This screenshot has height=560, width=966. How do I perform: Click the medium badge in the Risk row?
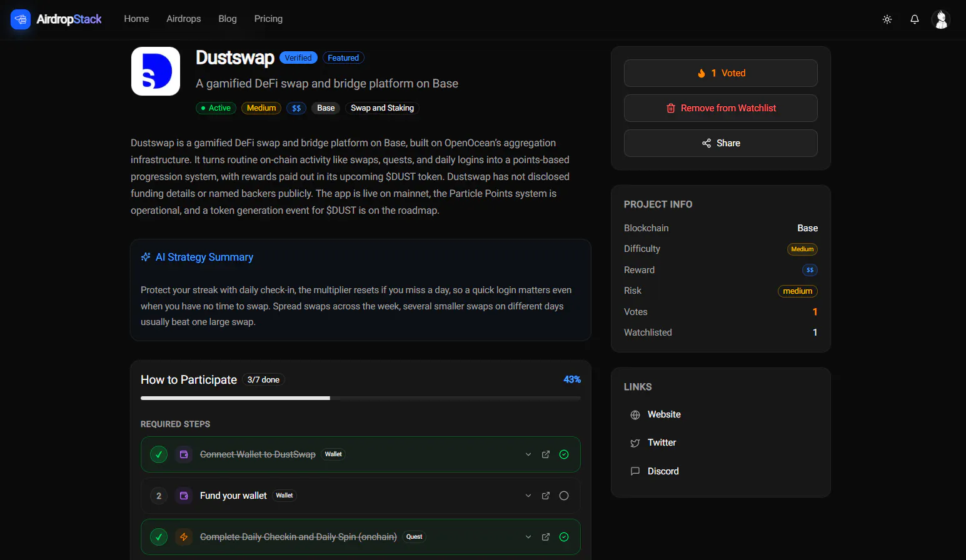pyautogui.click(x=798, y=291)
